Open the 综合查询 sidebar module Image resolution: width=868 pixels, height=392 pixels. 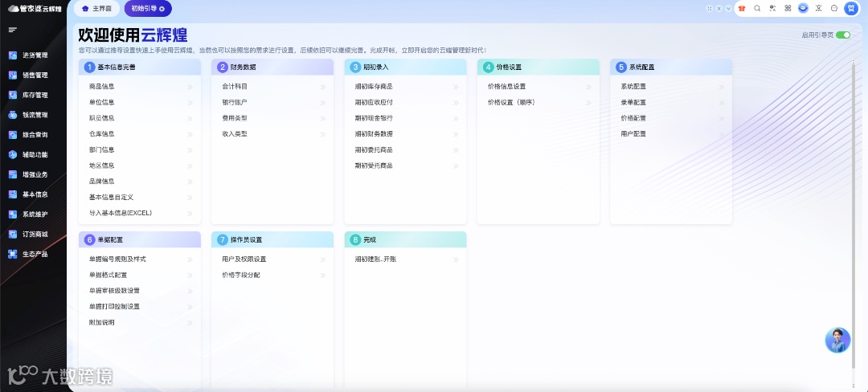point(28,135)
